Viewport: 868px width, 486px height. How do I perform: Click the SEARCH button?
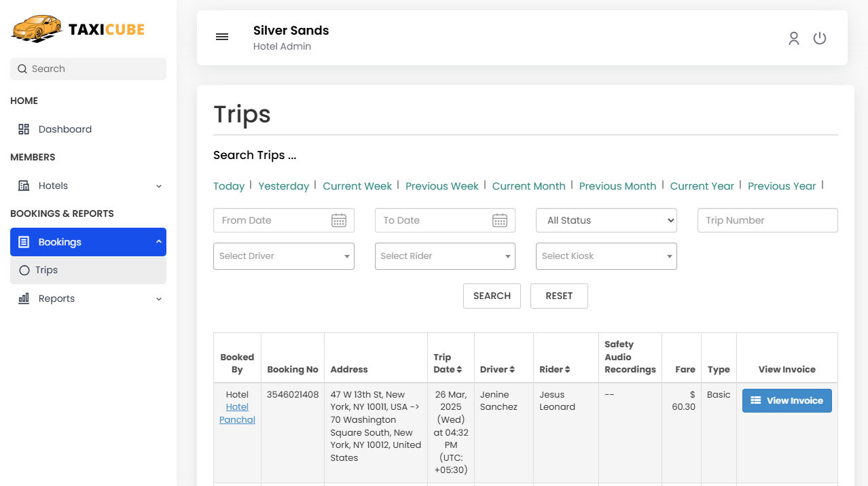click(492, 296)
